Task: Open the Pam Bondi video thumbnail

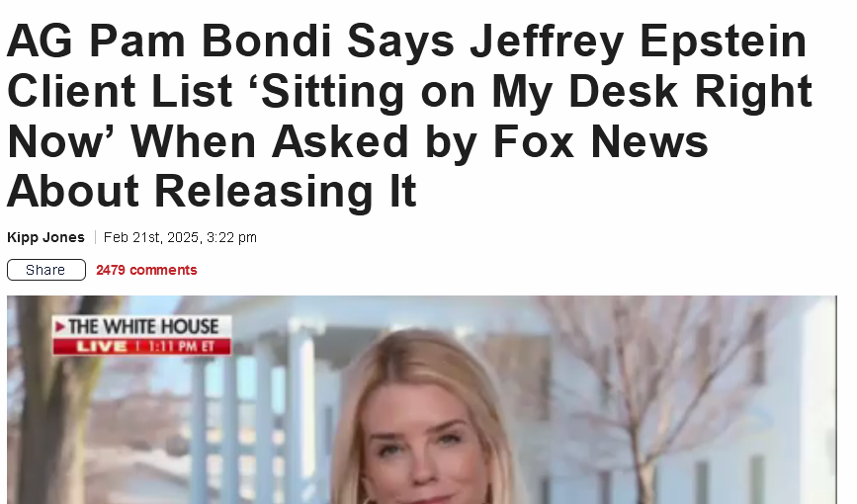Action: [421, 399]
